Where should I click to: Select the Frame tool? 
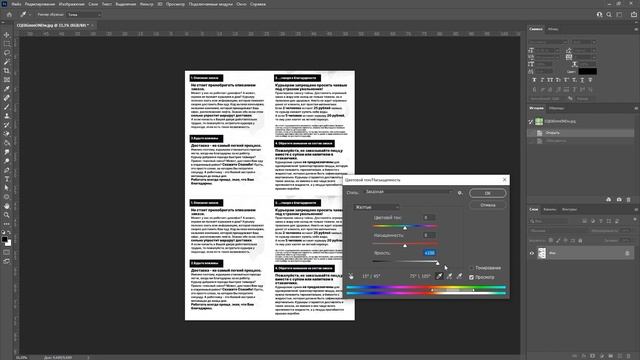click(x=7, y=80)
